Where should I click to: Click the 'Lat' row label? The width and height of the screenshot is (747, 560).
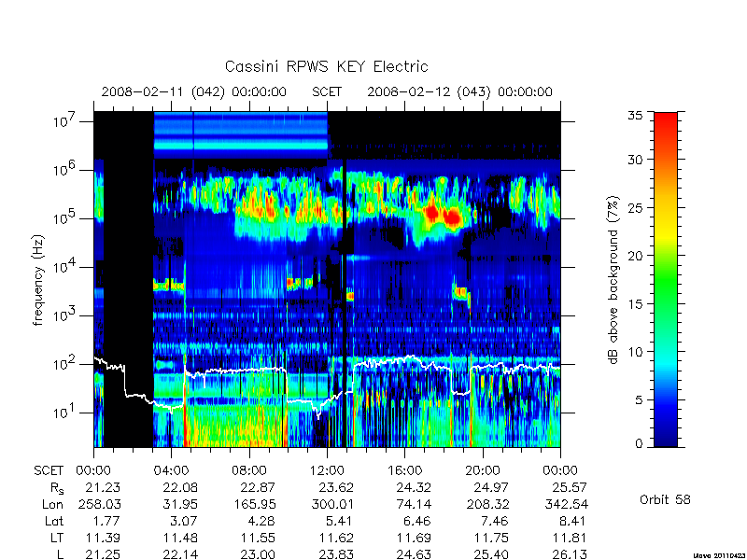coord(54,522)
